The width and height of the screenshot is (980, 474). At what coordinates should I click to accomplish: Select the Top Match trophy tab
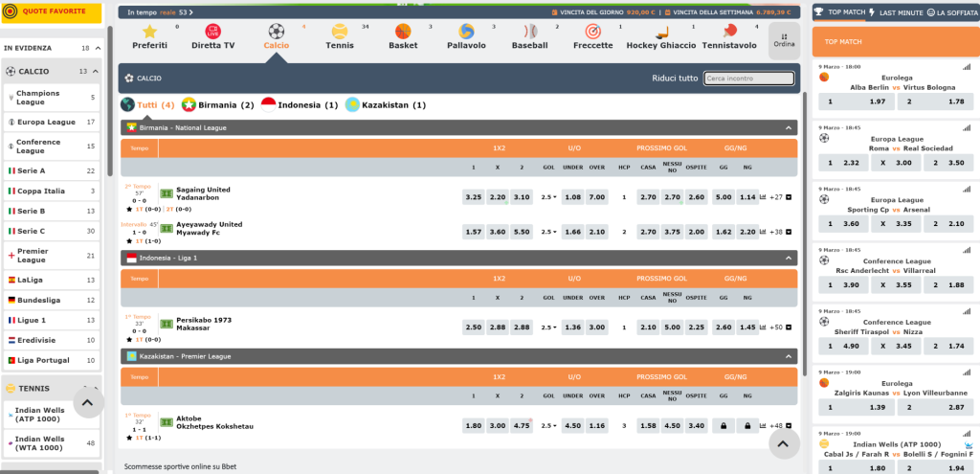point(840,11)
